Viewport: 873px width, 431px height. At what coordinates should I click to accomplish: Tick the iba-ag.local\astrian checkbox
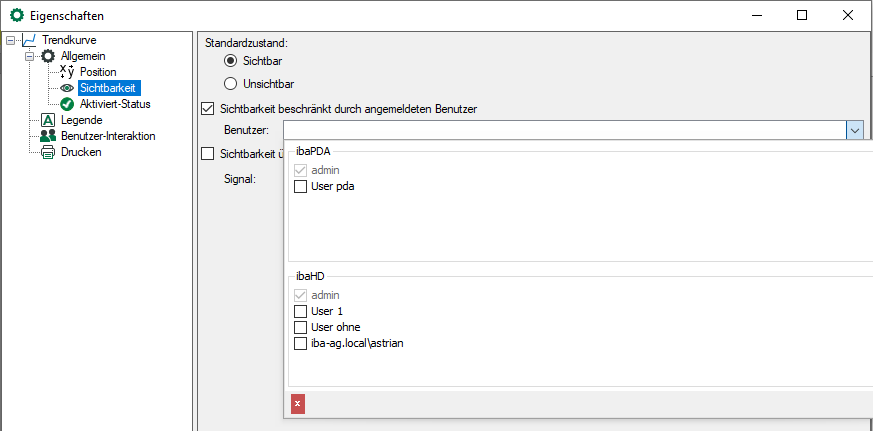300,343
